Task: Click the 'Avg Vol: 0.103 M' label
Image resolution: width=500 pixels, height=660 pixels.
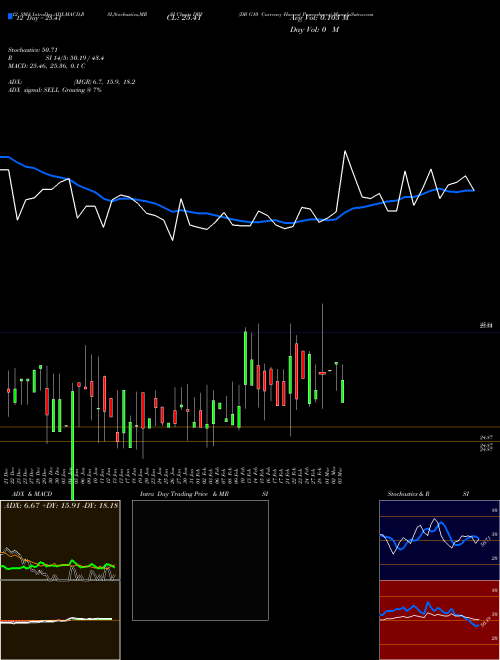Action: click(x=320, y=19)
